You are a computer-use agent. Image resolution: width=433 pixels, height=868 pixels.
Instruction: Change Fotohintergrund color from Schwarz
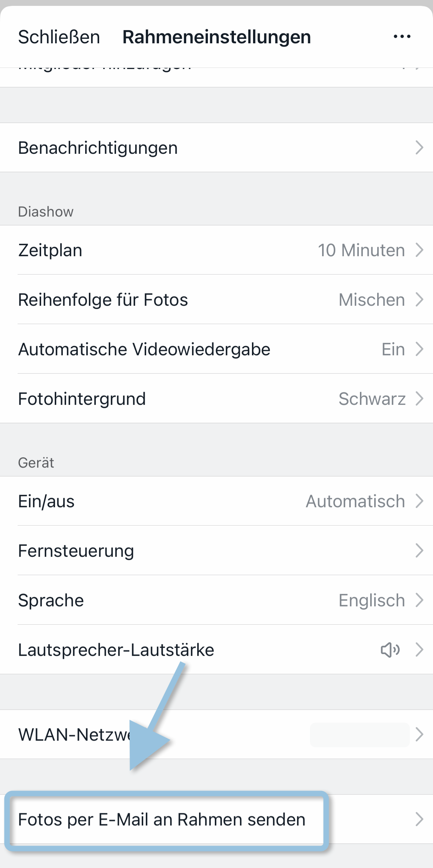tap(372, 399)
